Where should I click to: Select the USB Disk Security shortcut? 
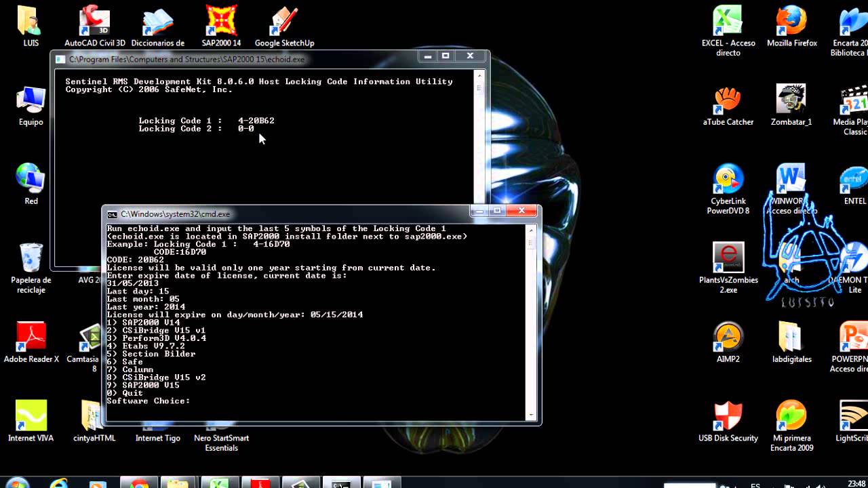tap(728, 422)
